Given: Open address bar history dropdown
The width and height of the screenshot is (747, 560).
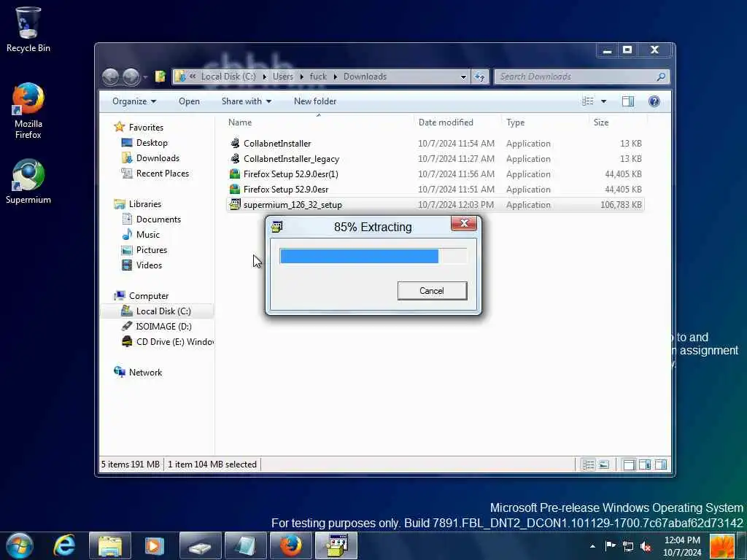Looking at the screenshot, I should 463,77.
